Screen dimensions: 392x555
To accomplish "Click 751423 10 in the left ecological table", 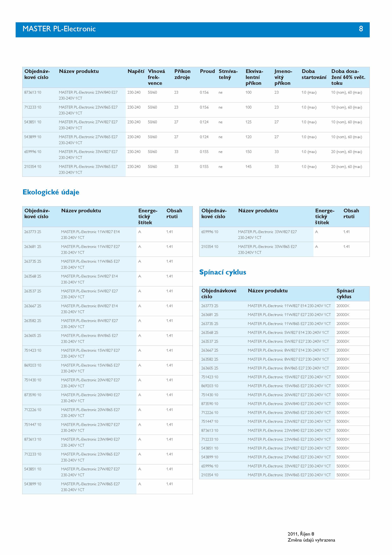I will coord(33,350).
